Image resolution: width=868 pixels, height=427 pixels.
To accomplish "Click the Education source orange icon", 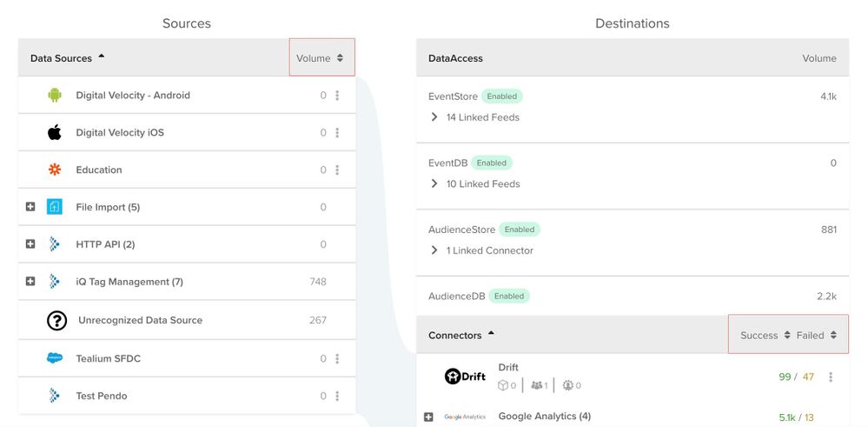I will [55, 170].
